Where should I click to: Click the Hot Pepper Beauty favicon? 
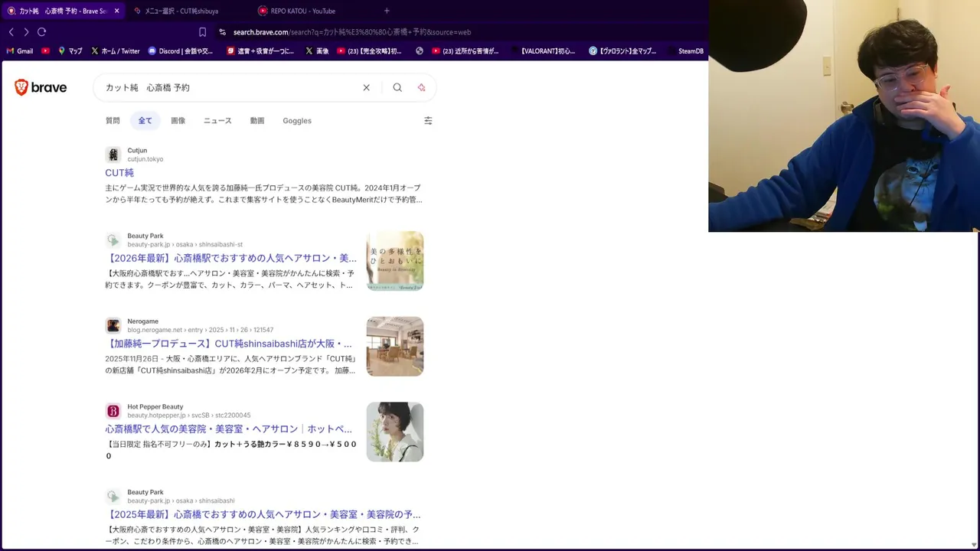(113, 411)
